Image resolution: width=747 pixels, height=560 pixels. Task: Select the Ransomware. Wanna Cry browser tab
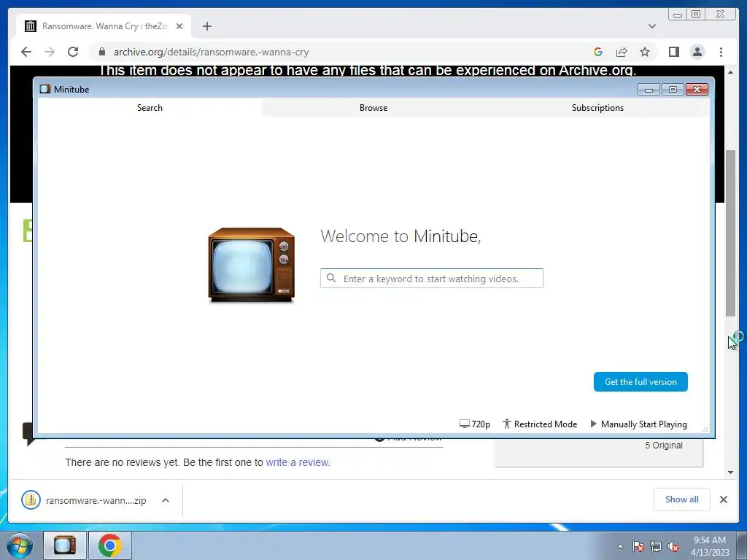[x=104, y=26]
